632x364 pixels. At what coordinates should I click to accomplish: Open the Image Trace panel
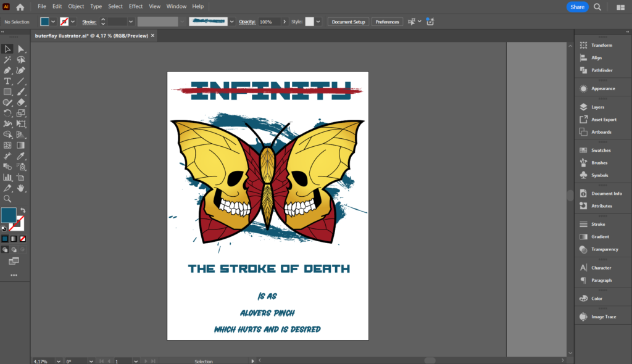603,317
